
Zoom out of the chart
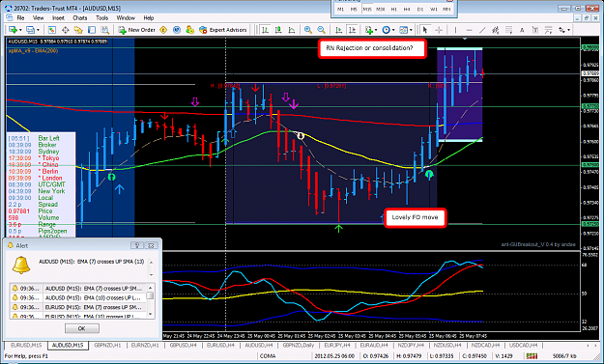(x=321, y=30)
